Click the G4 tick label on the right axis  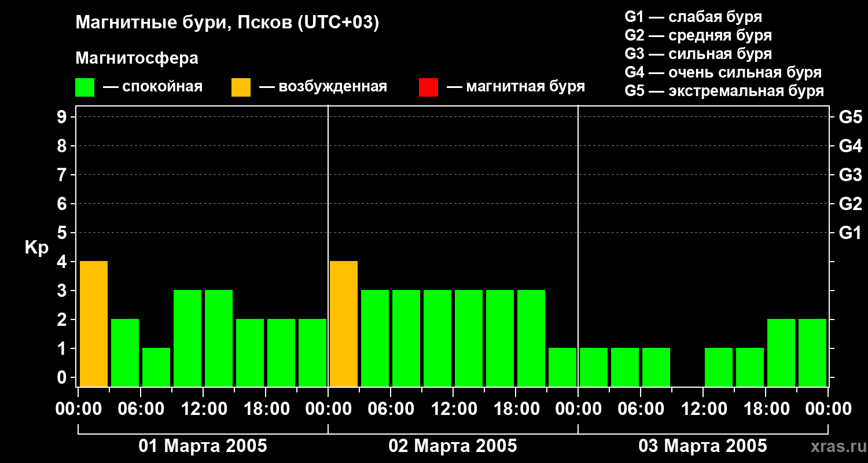tap(850, 146)
